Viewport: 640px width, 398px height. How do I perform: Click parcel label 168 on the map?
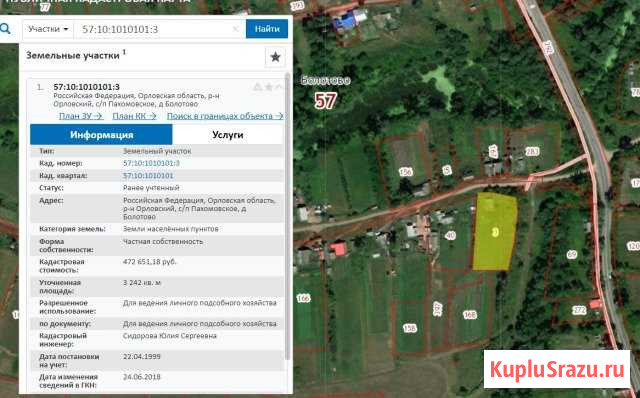click(x=470, y=315)
